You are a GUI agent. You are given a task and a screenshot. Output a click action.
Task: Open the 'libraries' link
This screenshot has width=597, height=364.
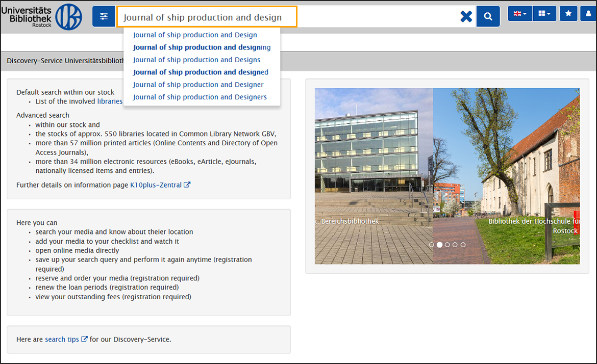(x=110, y=101)
